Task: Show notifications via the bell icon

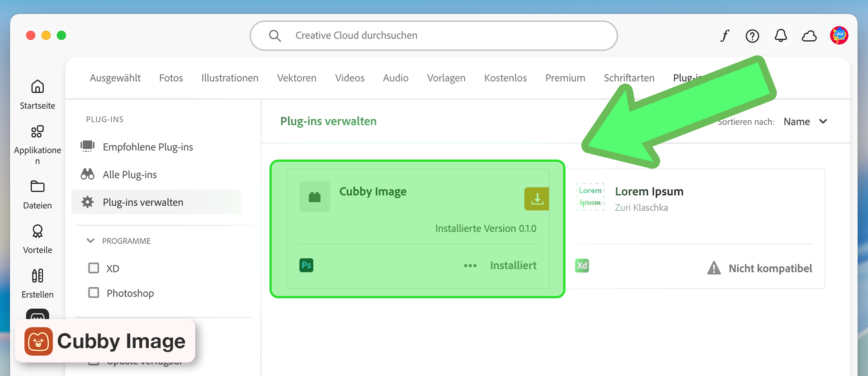Action: click(781, 36)
